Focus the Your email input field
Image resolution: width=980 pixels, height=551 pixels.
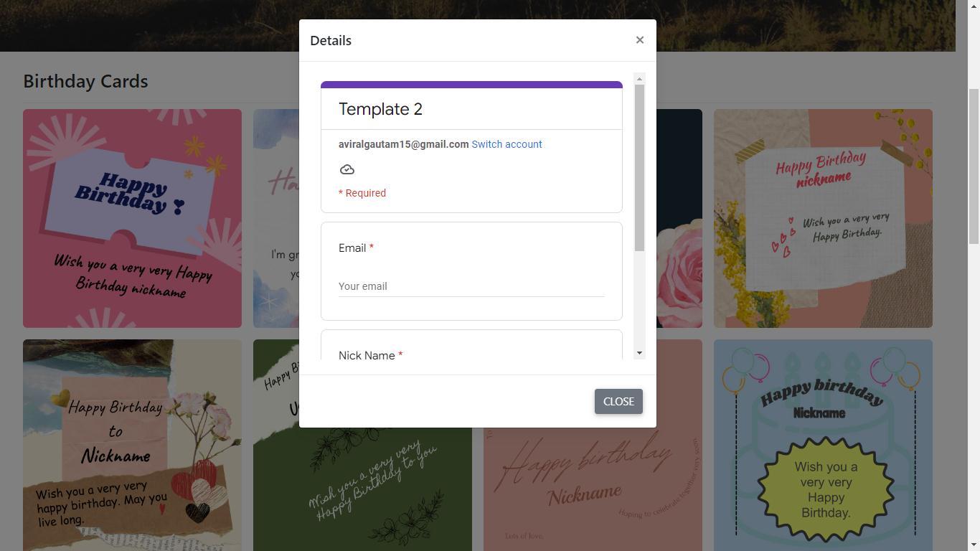pos(471,286)
